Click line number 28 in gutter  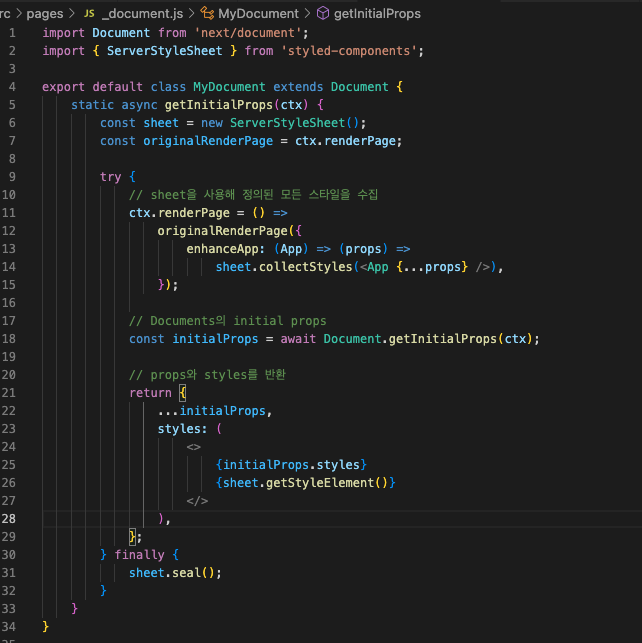9,519
